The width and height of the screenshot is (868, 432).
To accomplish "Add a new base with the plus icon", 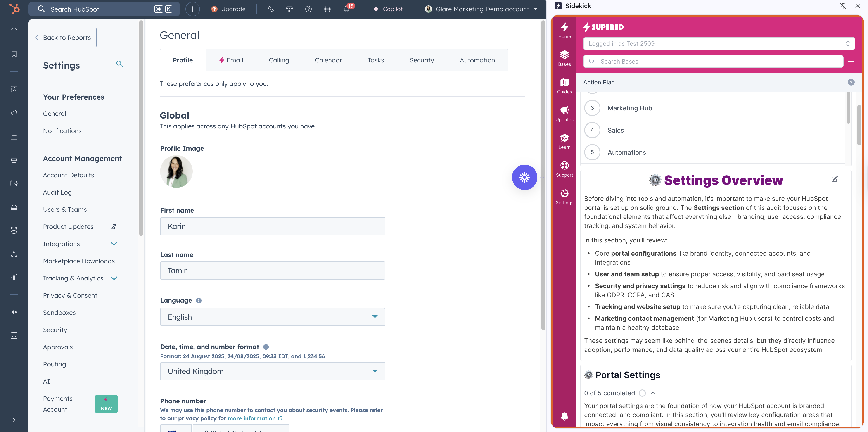I will tap(851, 61).
